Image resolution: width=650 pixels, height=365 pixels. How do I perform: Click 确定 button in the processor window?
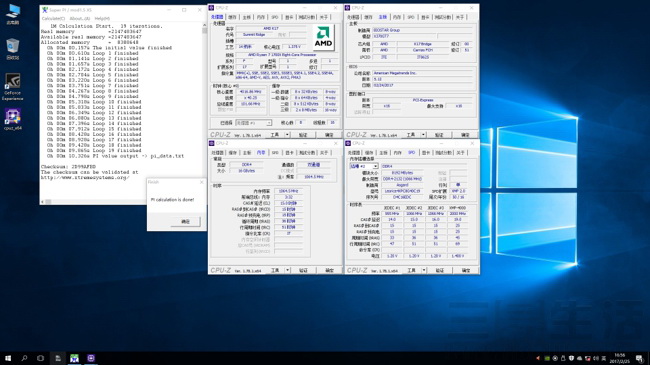click(x=329, y=135)
